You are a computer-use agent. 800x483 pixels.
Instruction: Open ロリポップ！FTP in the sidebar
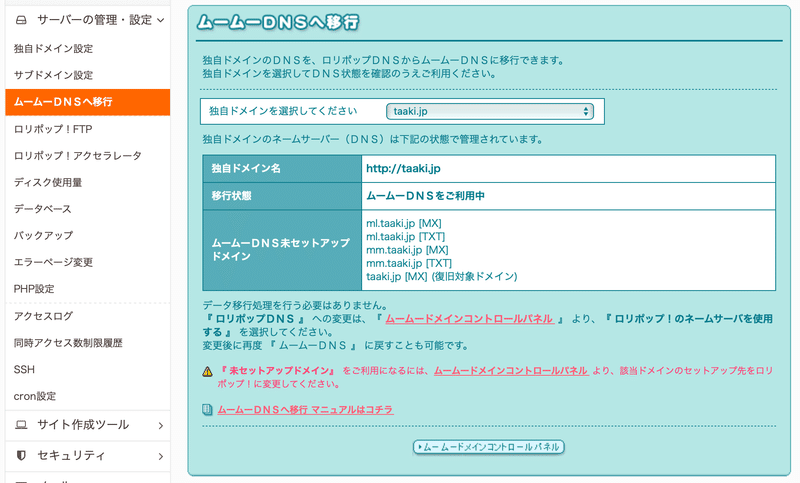(53, 129)
